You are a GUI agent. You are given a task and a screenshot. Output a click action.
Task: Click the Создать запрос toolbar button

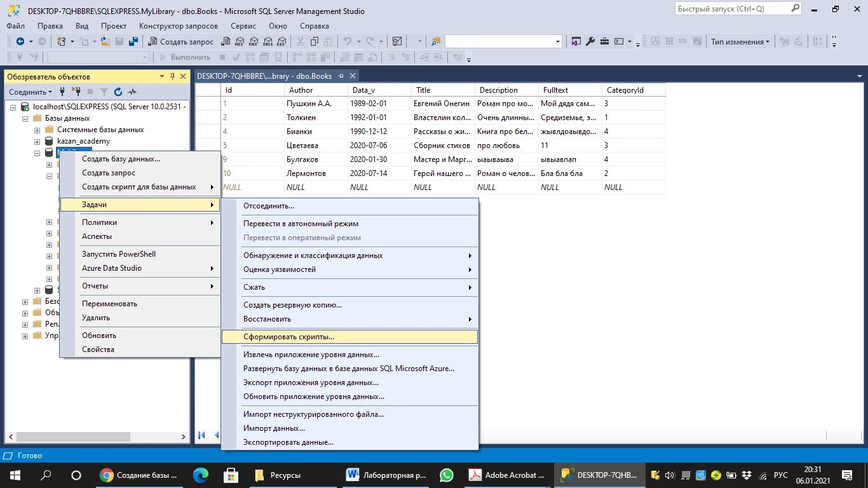180,41
